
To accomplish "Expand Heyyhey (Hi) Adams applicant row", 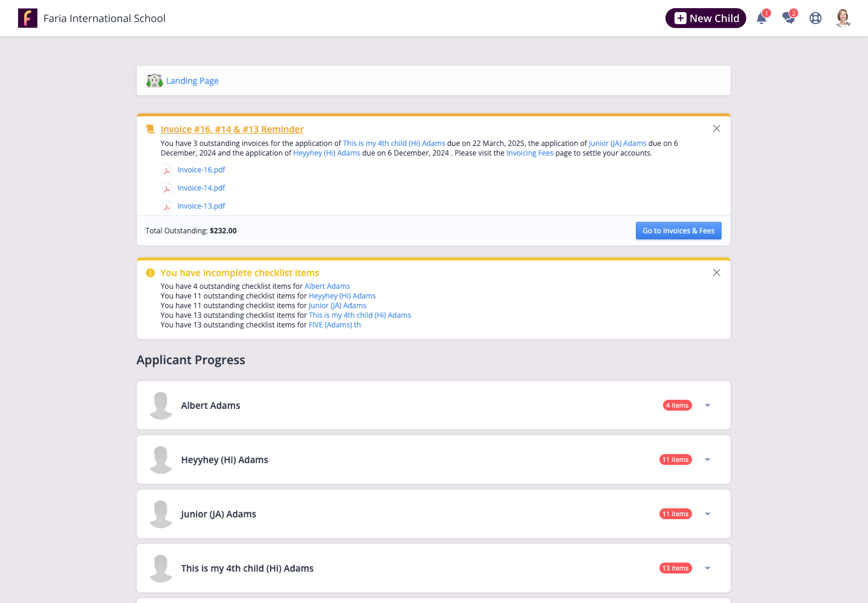I will point(707,460).
